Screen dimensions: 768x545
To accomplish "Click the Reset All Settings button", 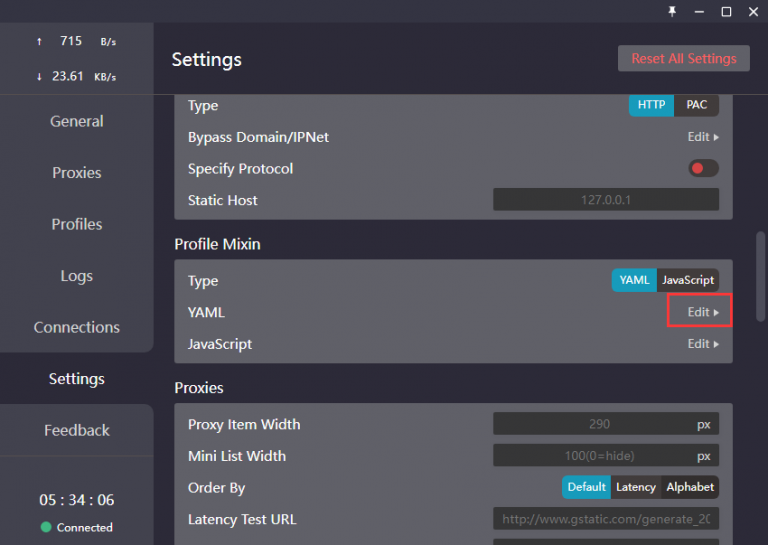I will [x=683, y=58].
